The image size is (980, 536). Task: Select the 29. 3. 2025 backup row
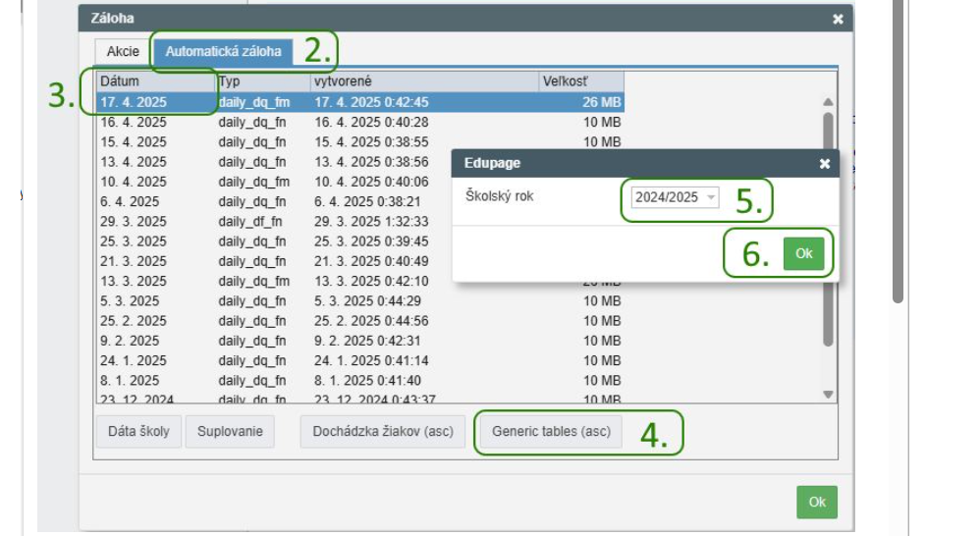295,222
